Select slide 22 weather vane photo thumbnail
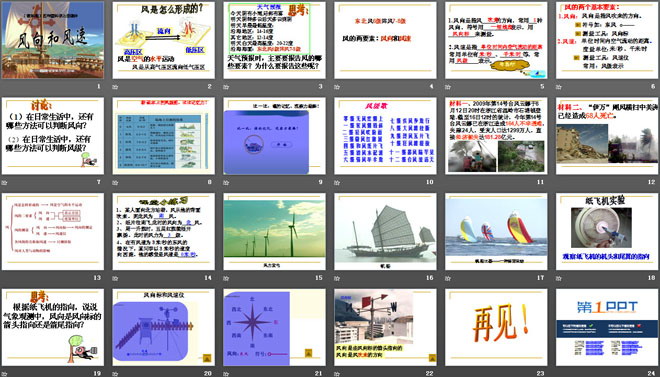The height and width of the screenshot is (377, 660). pos(385,327)
